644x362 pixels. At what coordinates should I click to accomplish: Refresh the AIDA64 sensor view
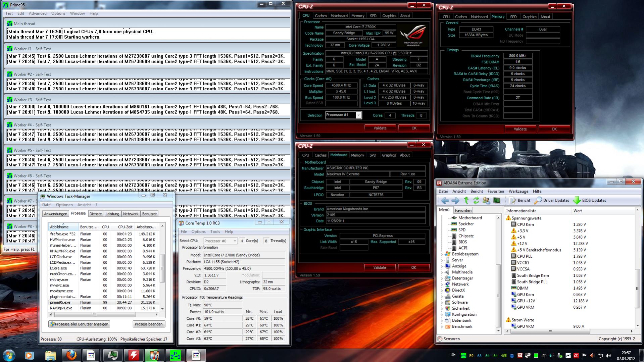(x=476, y=201)
